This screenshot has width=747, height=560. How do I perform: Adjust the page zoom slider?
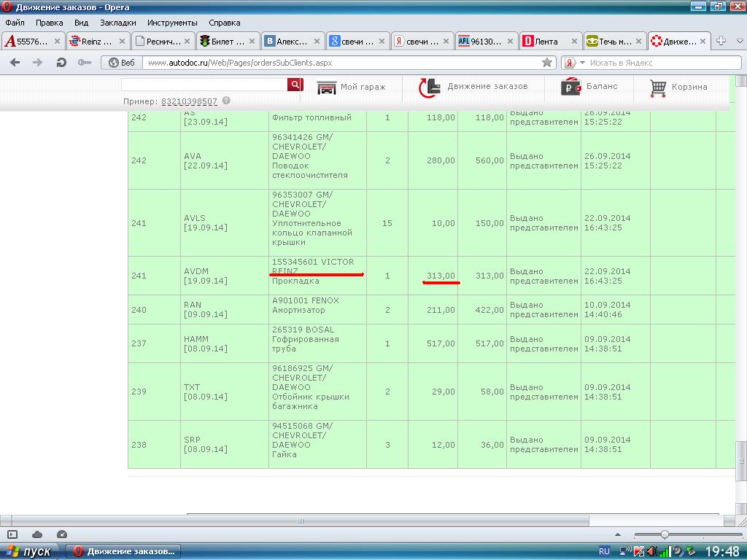pyautogui.click(x=665, y=534)
